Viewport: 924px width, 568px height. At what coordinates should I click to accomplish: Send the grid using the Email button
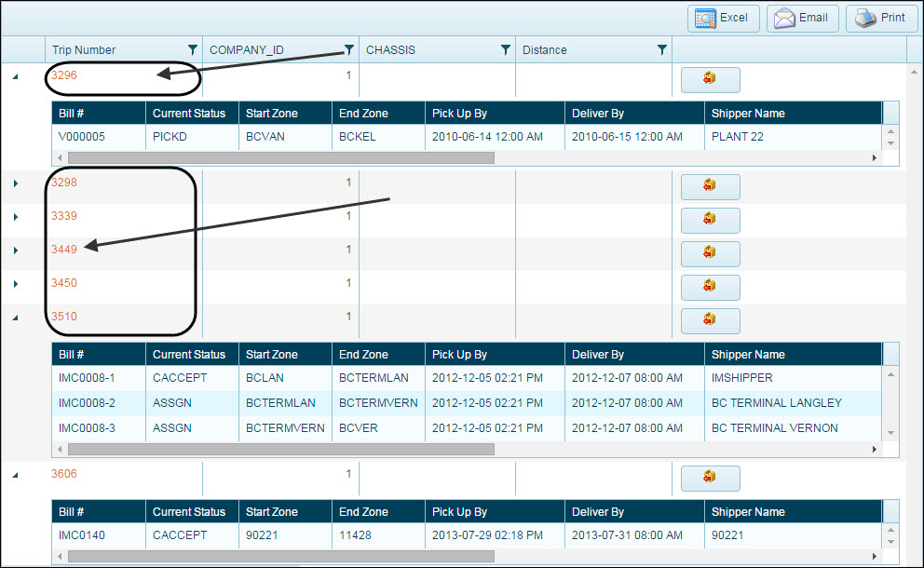tap(802, 19)
